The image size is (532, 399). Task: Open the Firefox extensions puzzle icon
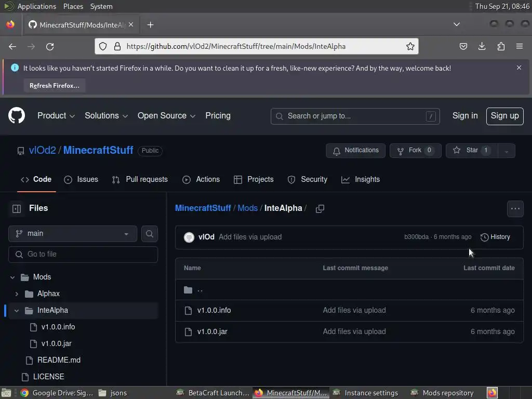(x=501, y=46)
